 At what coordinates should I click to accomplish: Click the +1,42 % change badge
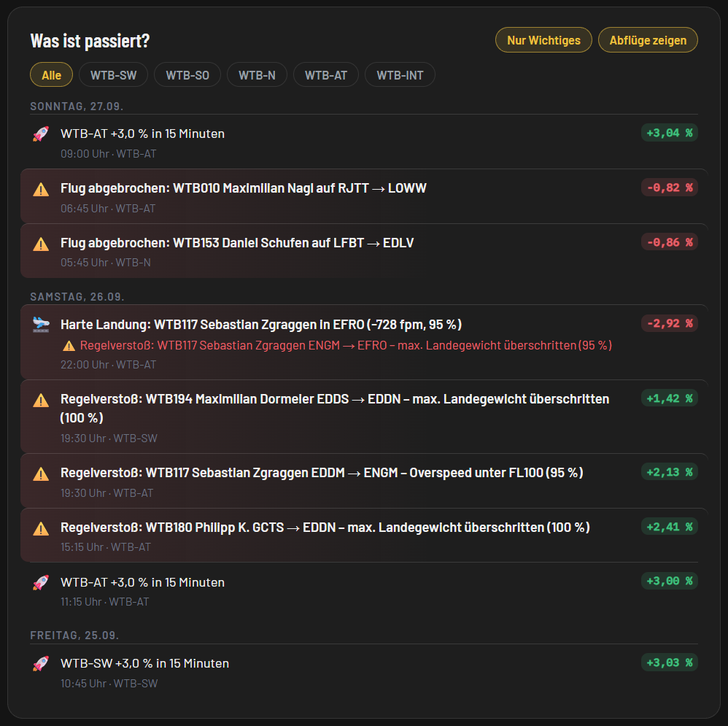670,398
